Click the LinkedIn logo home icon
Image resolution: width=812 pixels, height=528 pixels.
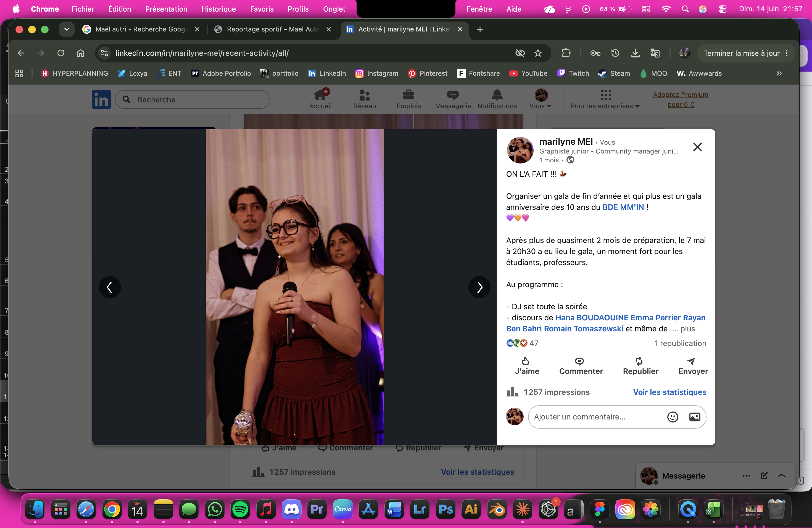click(101, 100)
